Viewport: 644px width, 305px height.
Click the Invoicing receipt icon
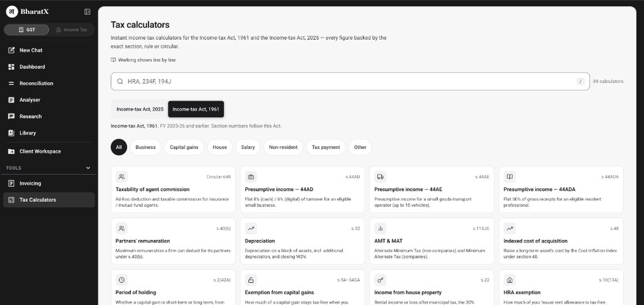pyautogui.click(x=11, y=183)
